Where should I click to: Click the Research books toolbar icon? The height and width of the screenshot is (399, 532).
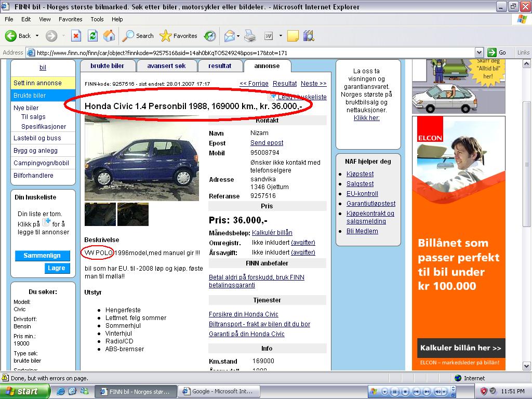[309, 36]
